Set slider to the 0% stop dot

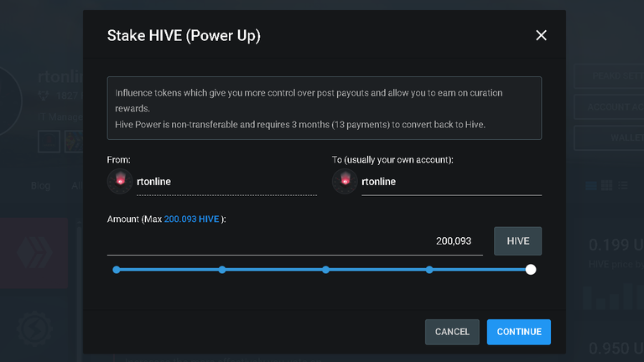(117, 270)
